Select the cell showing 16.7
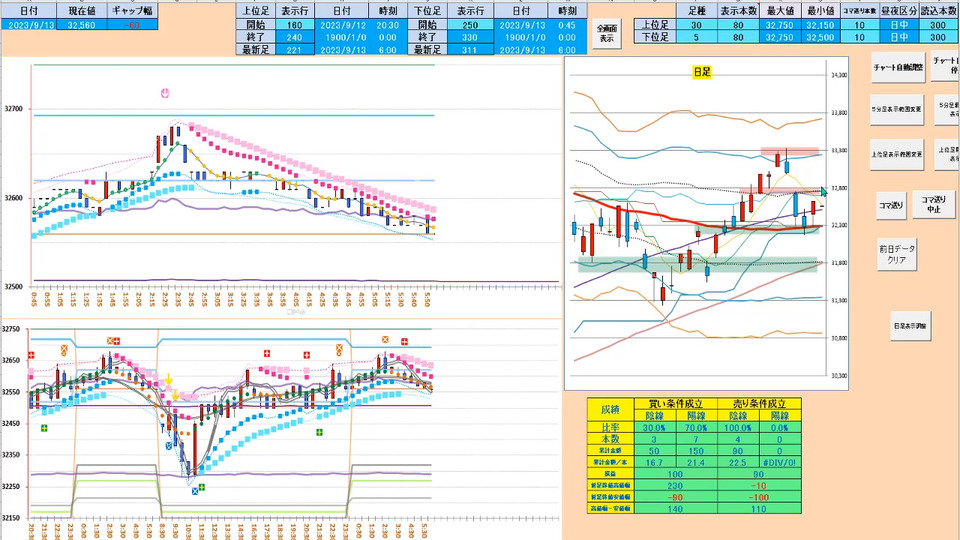Viewport: 960px width, 540px height. (x=654, y=462)
